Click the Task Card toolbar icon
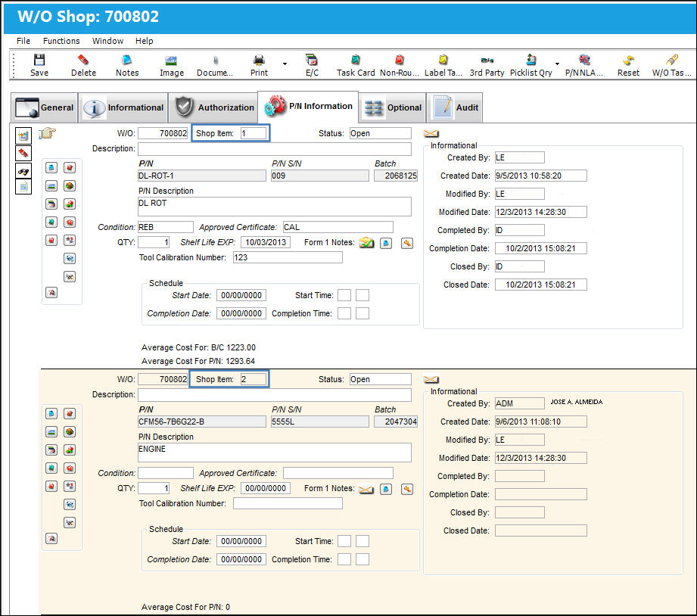The image size is (697, 616). (355, 60)
